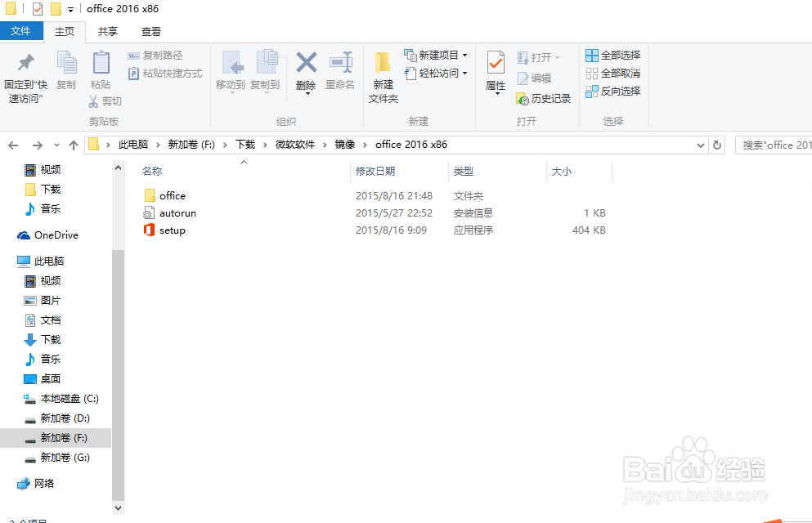Click Select none (全部取消)
The height and width of the screenshot is (523, 812).
pyautogui.click(x=612, y=74)
